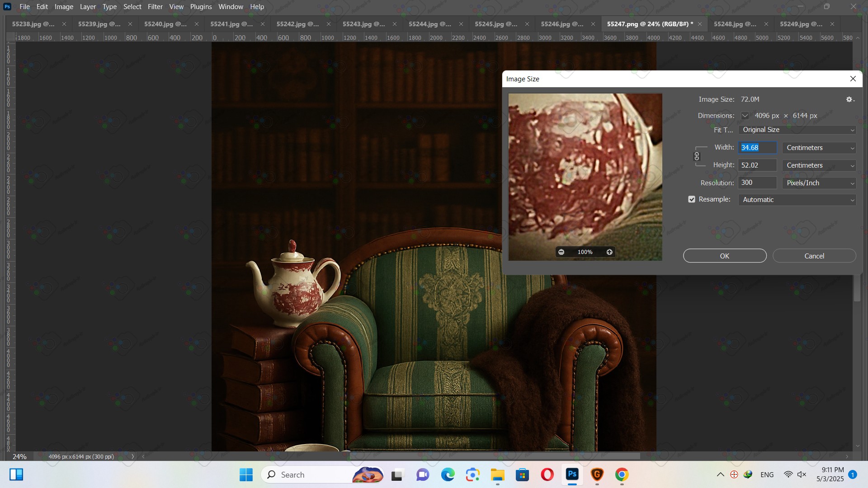
Task: Open the Pixels/Inch resolution unit dropdown
Action: coord(819,183)
